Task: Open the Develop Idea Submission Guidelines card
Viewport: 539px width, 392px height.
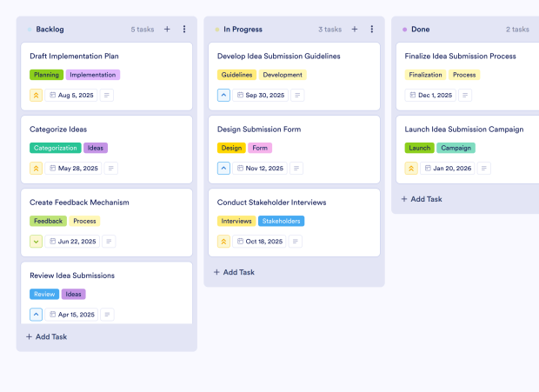Action: click(278, 56)
